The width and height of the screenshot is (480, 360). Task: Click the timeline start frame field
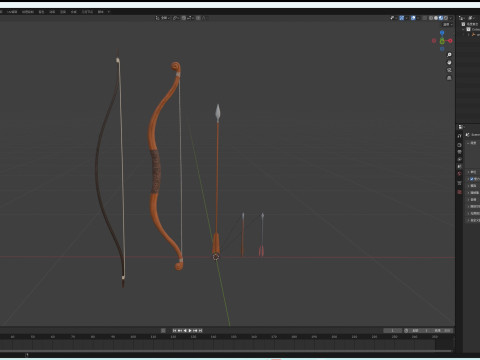(x=421, y=330)
